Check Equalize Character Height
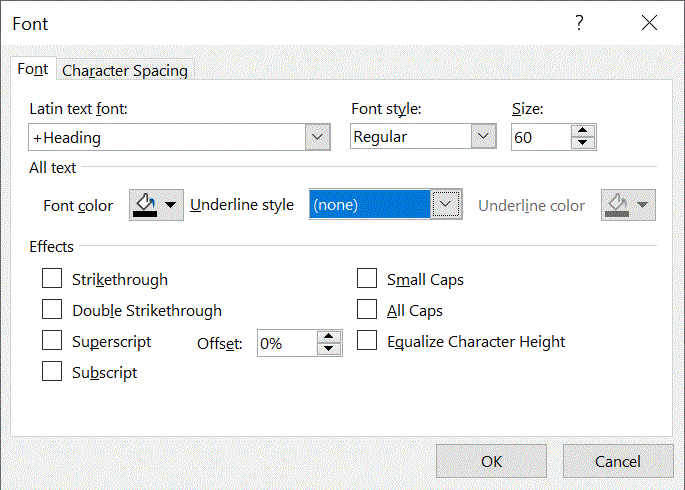Viewport: 685px width, 490px height. 367,341
